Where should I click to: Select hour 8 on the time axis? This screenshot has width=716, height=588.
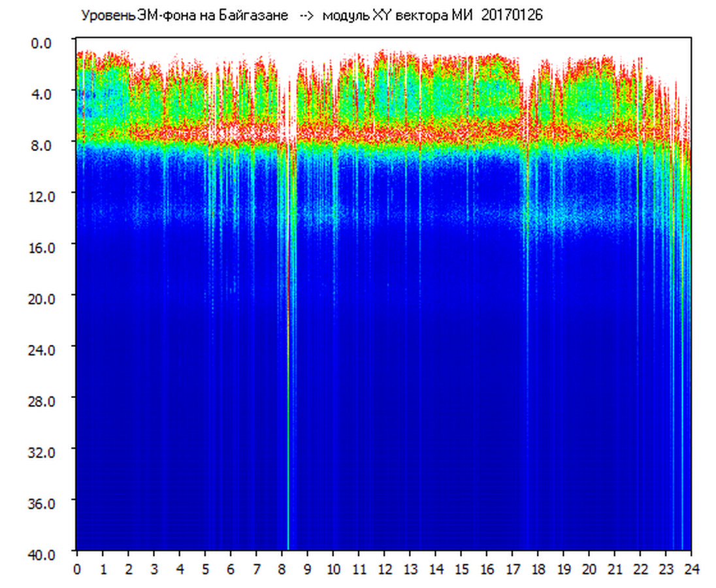tap(282, 568)
